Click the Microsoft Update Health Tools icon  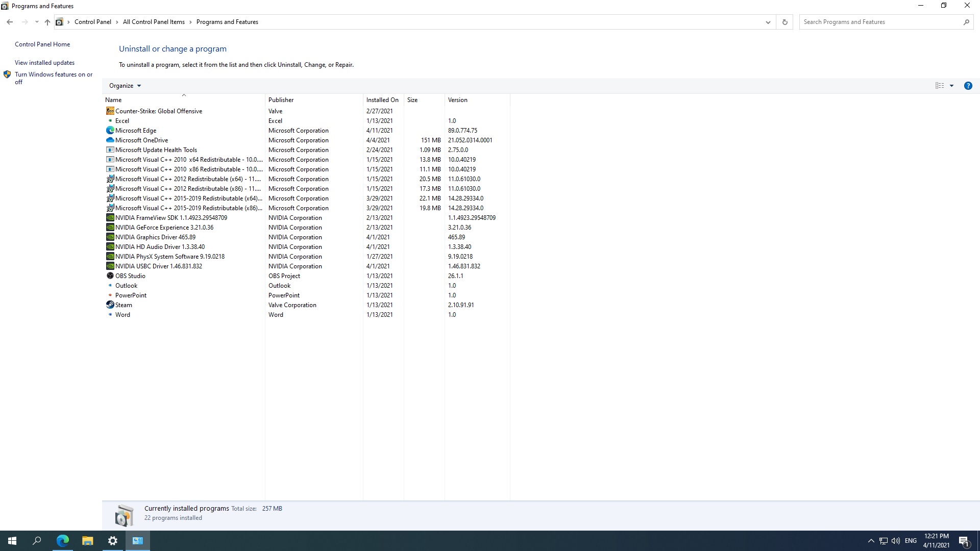(110, 149)
